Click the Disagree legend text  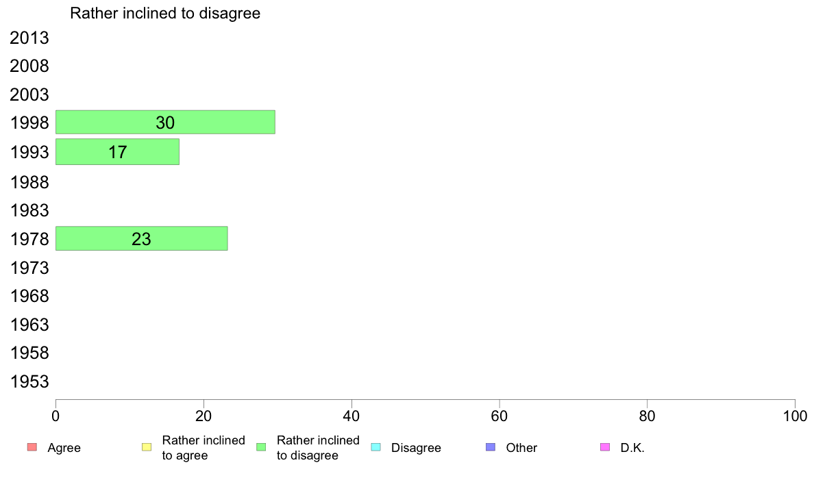coord(416,448)
